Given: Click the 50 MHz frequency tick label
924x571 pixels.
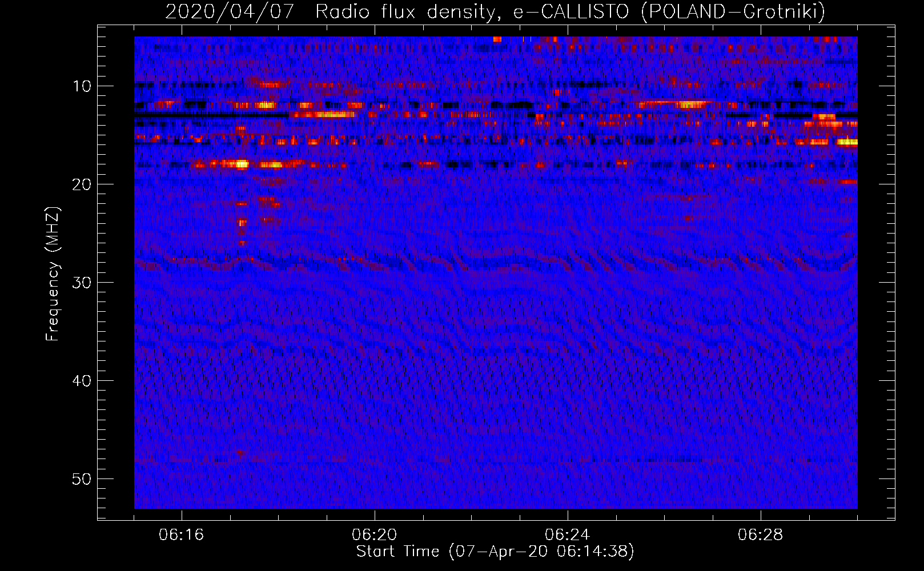Looking at the screenshot, I should (82, 479).
